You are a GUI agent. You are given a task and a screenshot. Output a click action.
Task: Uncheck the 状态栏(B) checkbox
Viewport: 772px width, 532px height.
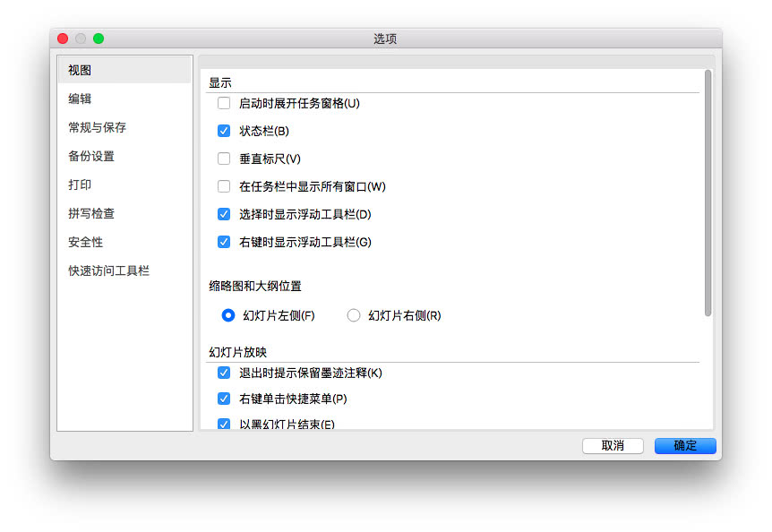tap(224, 131)
